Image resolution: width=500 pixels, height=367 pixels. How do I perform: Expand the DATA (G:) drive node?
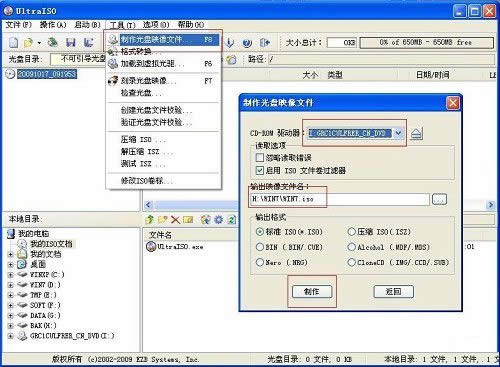(x=10, y=316)
